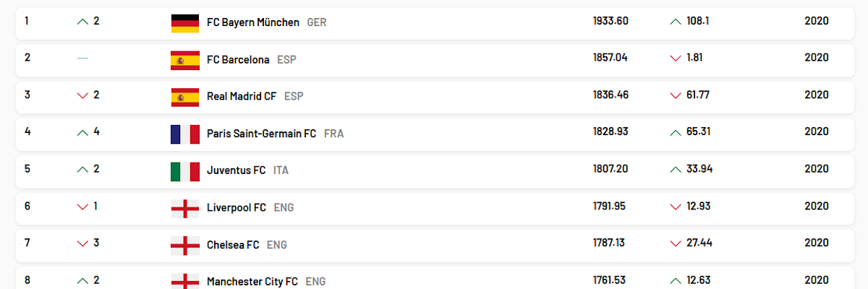The height and width of the screenshot is (289, 868).
Task: Click the red points-change arrow in Liverpool's row
Action: 676,207
